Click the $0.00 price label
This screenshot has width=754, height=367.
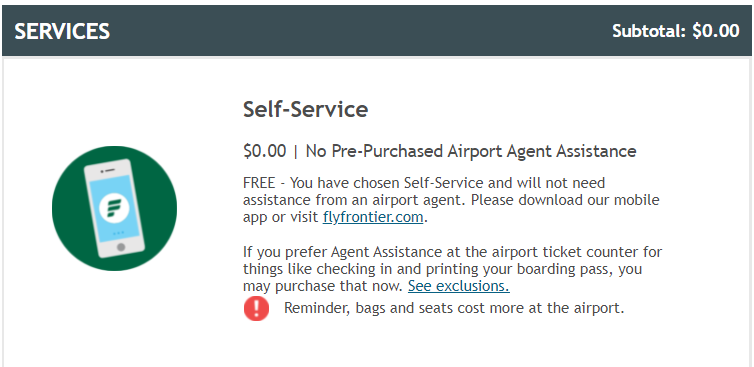264,151
